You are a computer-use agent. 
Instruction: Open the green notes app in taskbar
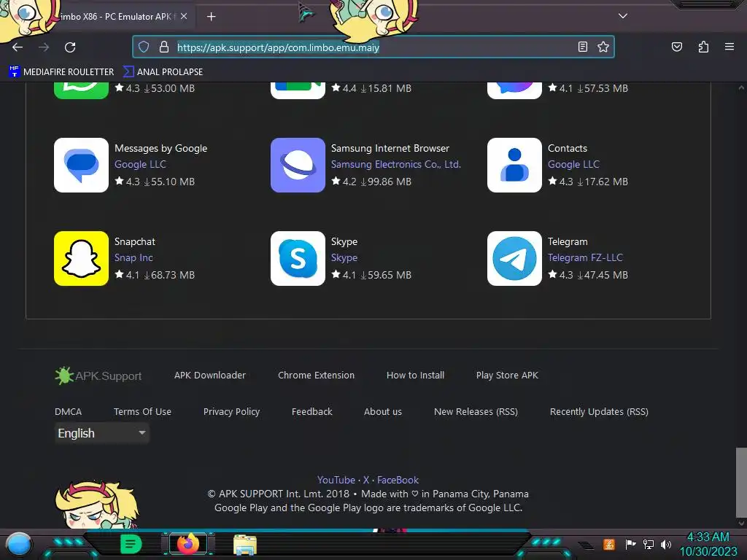[x=131, y=544]
